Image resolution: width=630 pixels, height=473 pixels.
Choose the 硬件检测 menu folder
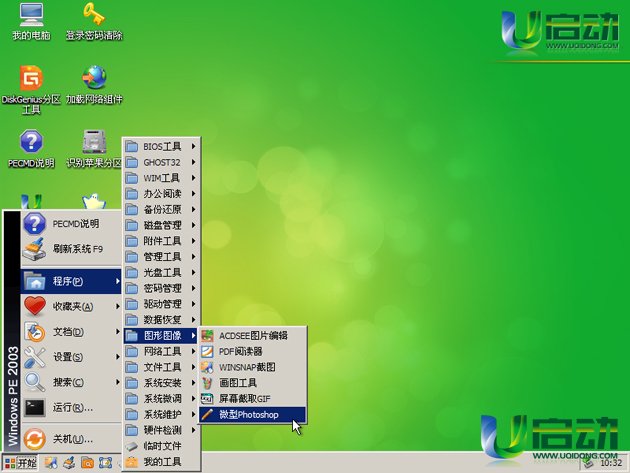(x=162, y=430)
